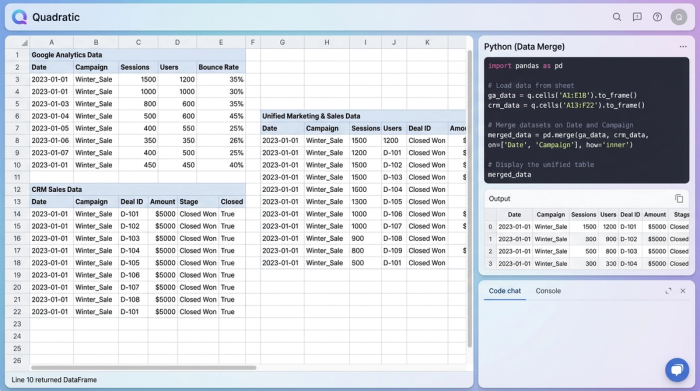Select date cell 2023-01-06 in column A
The height and width of the screenshot is (391, 700).
point(51,141)
